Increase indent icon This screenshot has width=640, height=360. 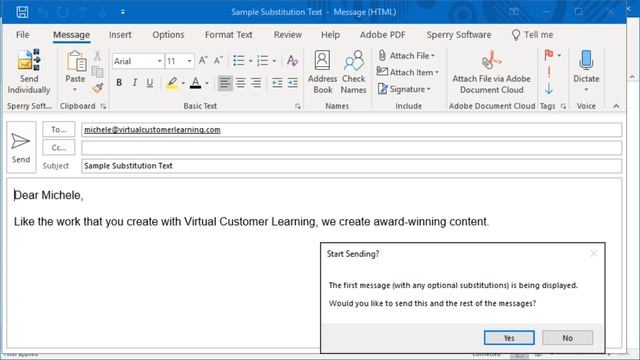[x=293, y=83]
